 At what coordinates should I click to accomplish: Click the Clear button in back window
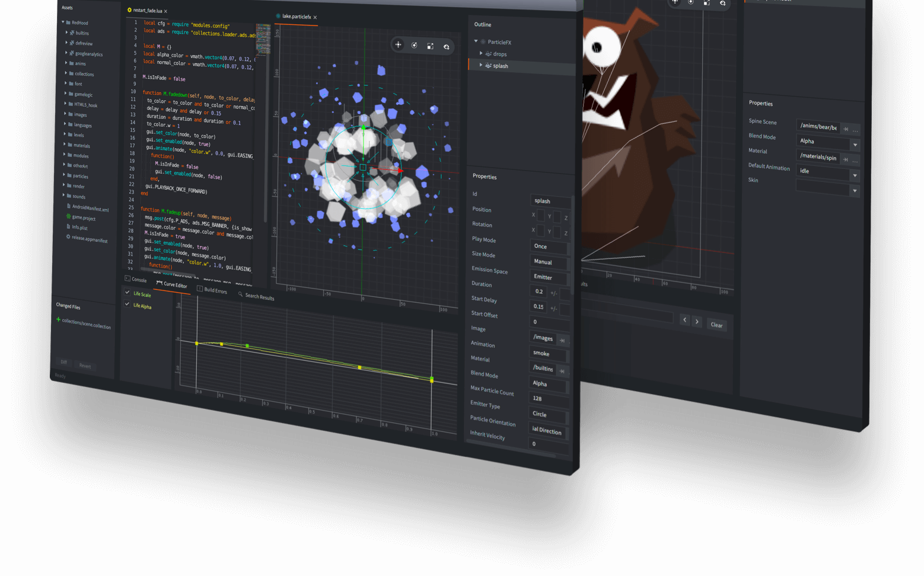716,325
